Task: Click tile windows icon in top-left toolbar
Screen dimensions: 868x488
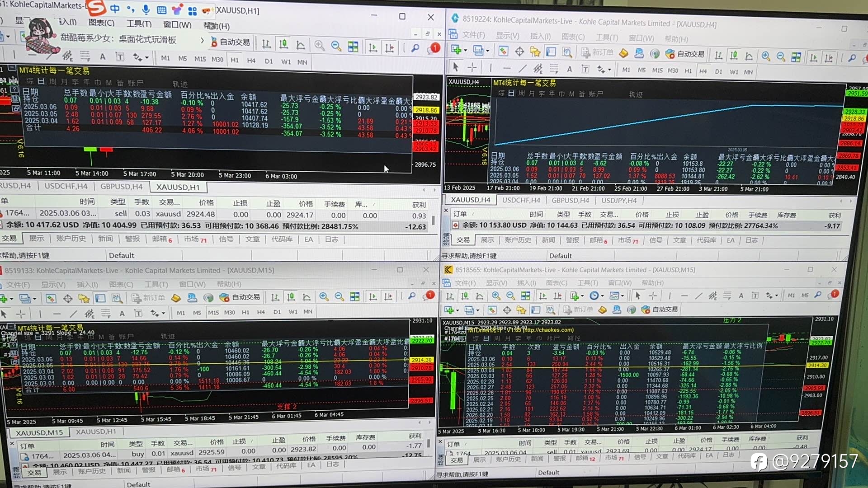Action: click(x=353, y=46)
